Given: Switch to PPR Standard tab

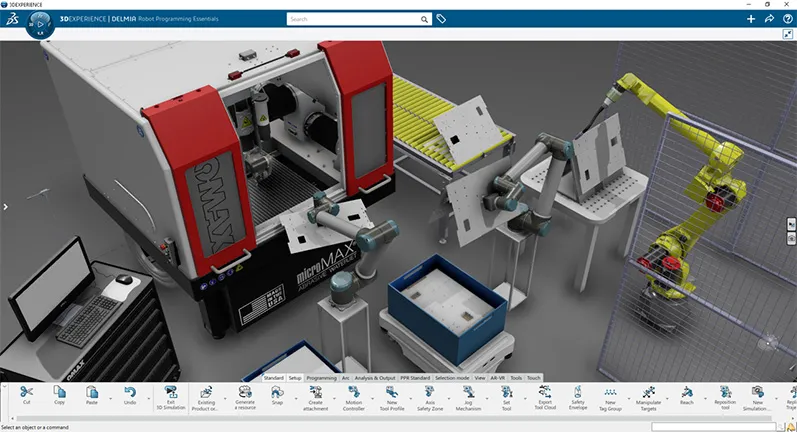Looking at the screenshot, I should pos(415,378).
